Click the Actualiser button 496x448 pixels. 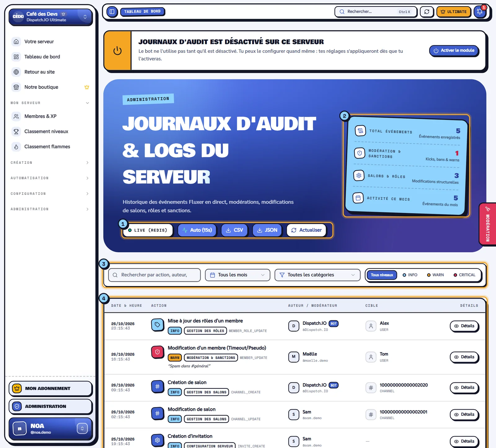point(306,230)
